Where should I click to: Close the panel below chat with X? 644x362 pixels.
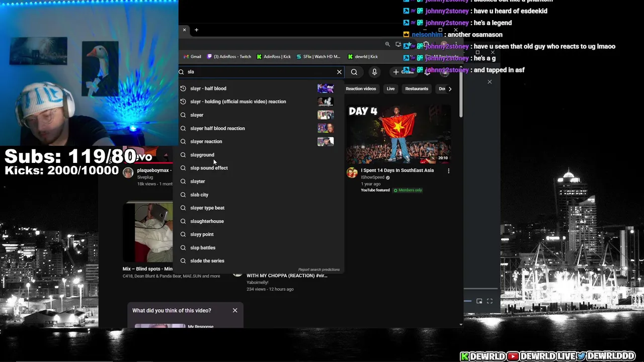[490, 81]
